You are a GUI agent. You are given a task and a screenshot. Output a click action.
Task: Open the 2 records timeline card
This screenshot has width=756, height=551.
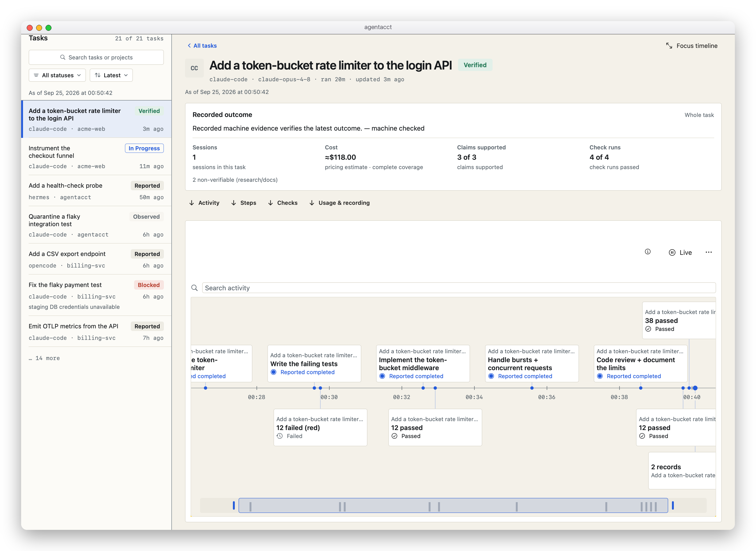click(x=682, y=471)
